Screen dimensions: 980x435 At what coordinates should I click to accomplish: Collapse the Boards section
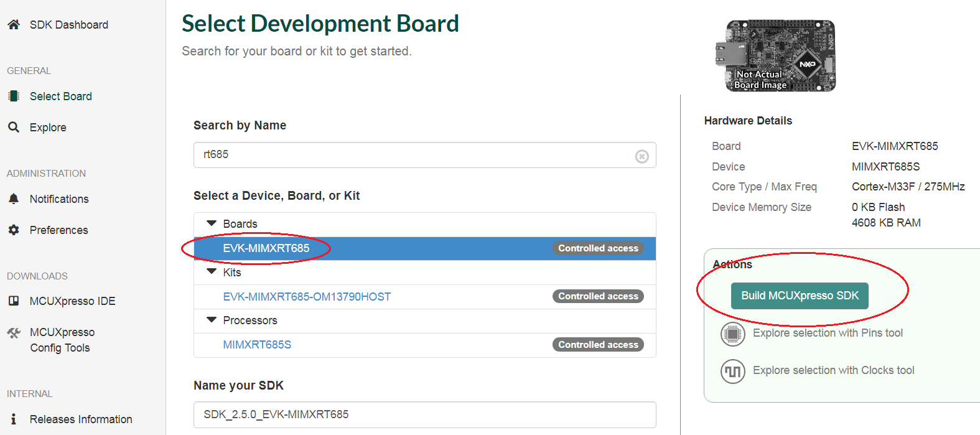212,223
